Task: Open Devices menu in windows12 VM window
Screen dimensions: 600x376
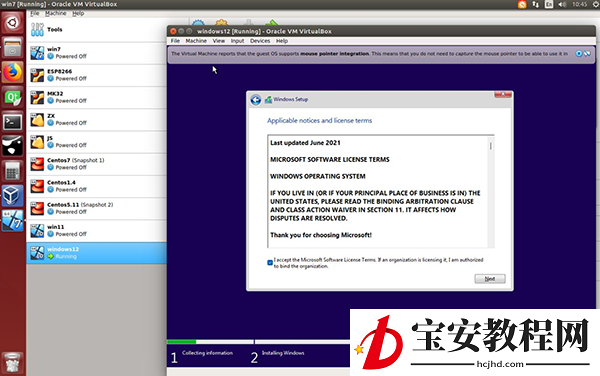Action: (260, 41)
